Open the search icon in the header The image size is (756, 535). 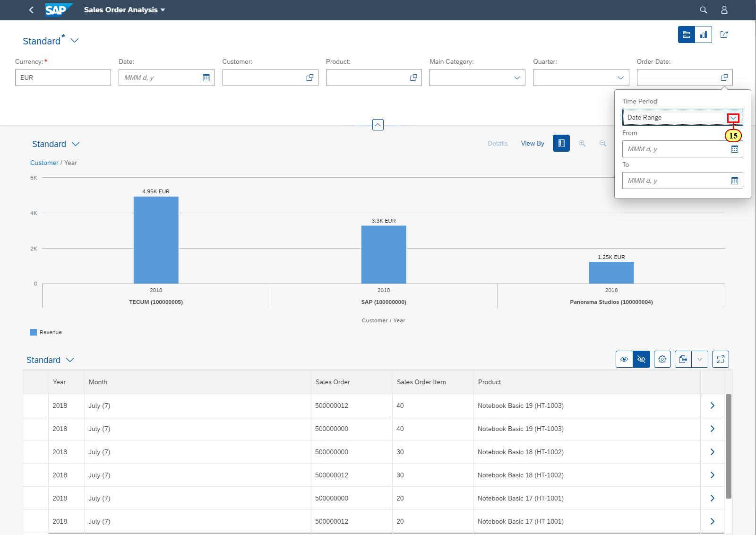pyautogui.click(x=703, y=10)
